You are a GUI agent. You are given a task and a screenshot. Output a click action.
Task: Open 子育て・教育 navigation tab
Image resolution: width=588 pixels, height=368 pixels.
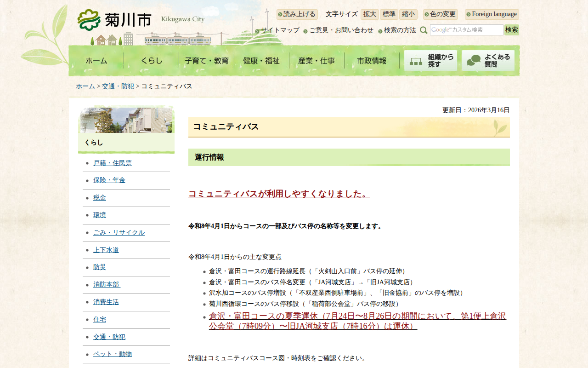coord(207,61)
